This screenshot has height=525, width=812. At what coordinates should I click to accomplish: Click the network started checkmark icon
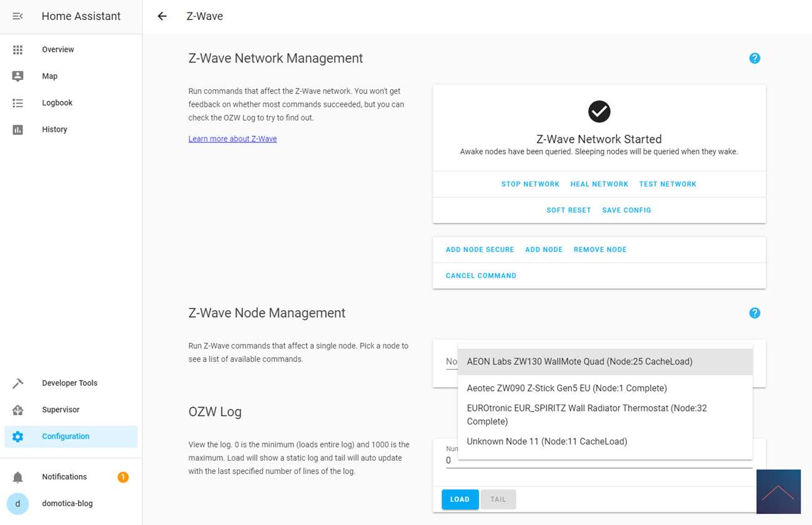tap(599, 112)
